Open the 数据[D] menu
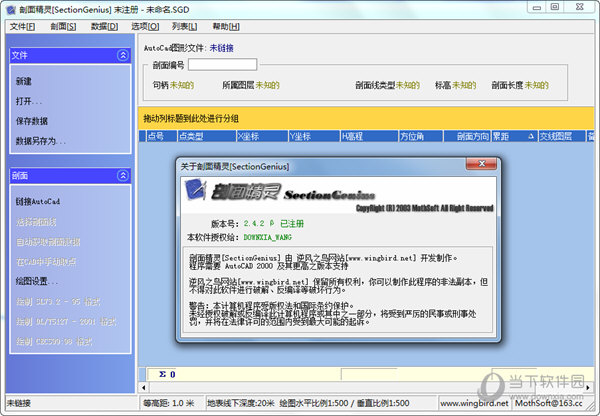This screenshot has width=600, height=416. [x=104, y=26]
